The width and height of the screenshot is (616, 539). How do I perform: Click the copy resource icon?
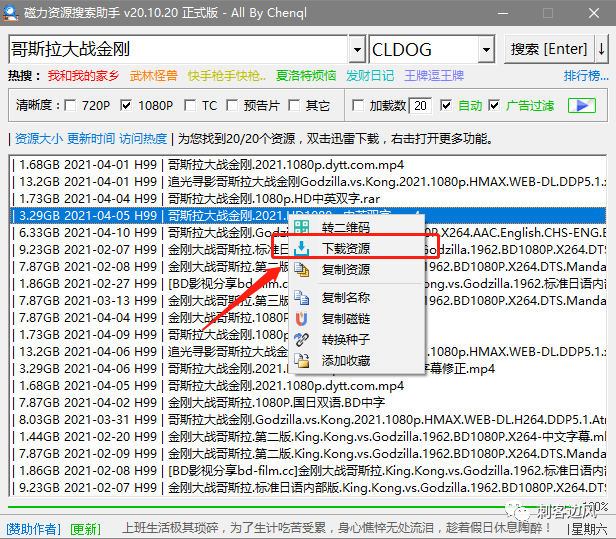(302, 270)
